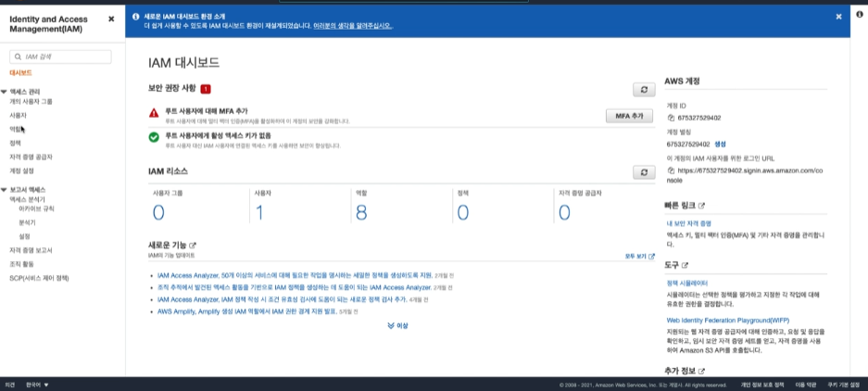The height and width of the screenshot is (391, 868).
Task: Open news about 조직 추적 access activity
Action: (x=294, y=287)
